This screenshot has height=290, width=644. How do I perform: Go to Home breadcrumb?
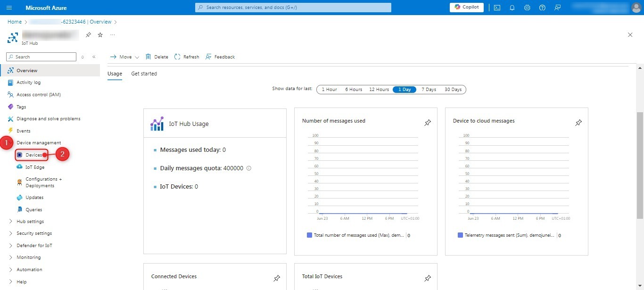pyautogui.click(x=15, y=22)
